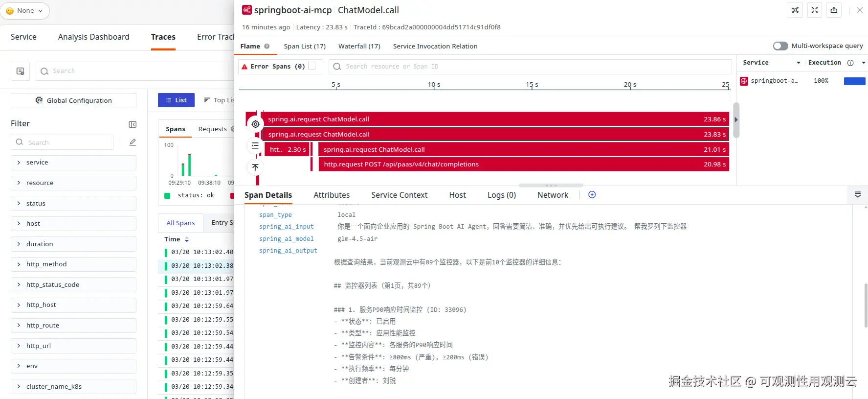868x399 pixels.
Task: Open the None workspace dropdown
Action: pyautogui.click(x=25, y=11)
